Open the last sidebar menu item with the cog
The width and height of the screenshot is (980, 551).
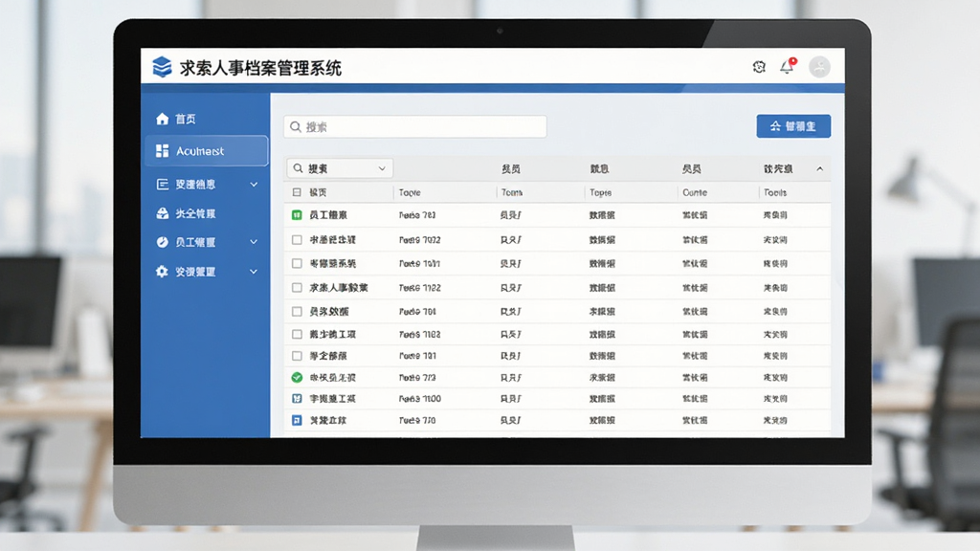coord(206,272)
